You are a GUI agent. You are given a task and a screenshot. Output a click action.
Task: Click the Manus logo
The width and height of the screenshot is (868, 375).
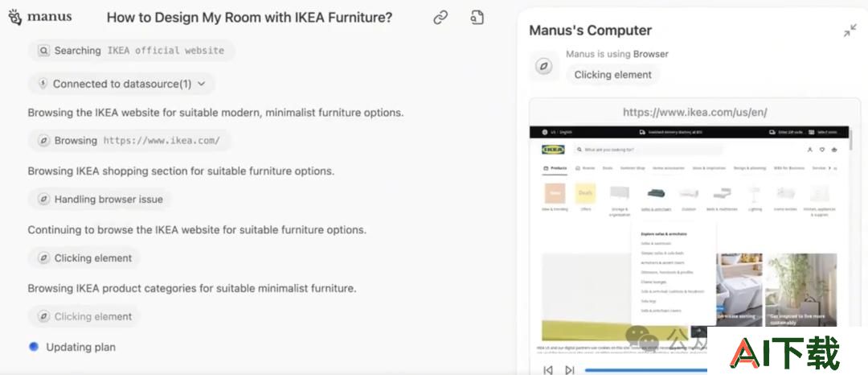coord(40,17)
